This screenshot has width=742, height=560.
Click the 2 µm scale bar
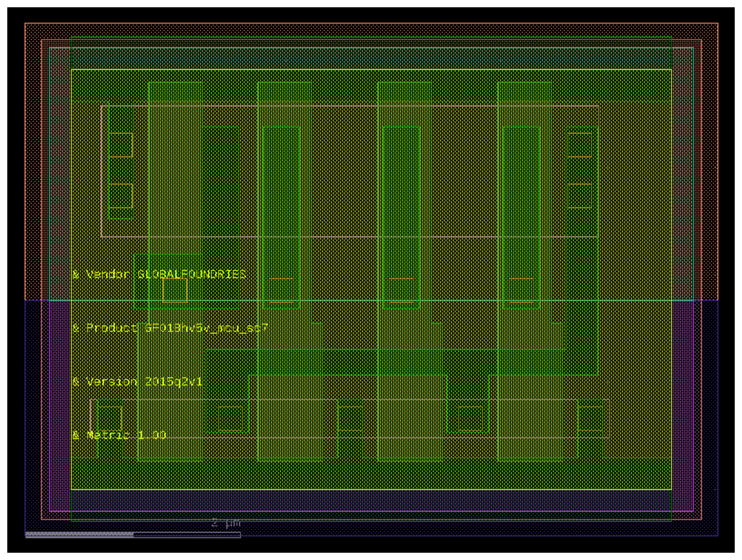133,534
